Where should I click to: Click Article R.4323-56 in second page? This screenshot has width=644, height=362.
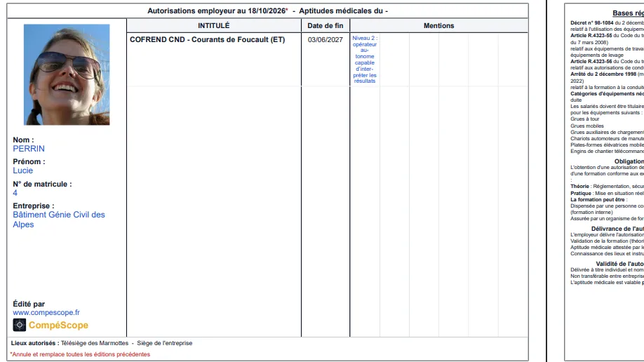click(x=591, y=62)
